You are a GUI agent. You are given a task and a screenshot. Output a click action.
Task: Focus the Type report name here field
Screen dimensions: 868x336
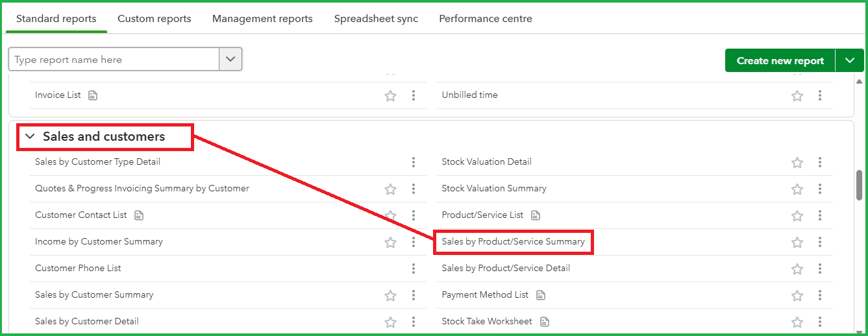tap(114, 59)
